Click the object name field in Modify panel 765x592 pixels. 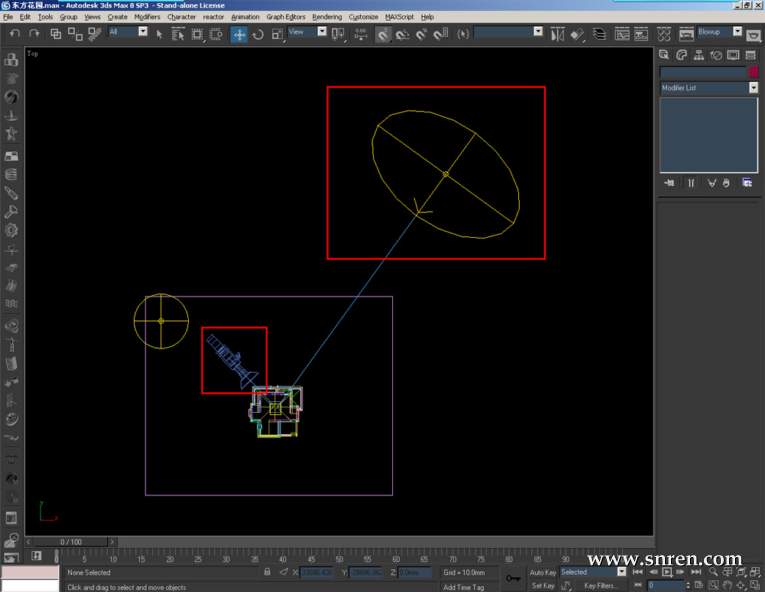[x=703, y=73]
